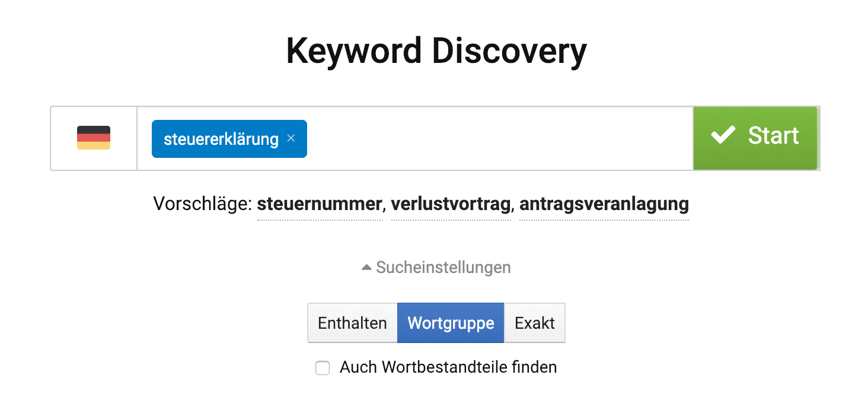Open the country selector box
The width and height of the screenshot is (868, 400).
[94, 138]
